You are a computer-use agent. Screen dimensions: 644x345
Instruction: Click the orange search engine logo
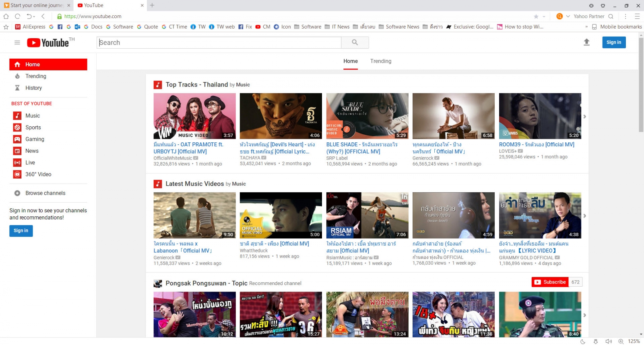(x=559, y=16)
